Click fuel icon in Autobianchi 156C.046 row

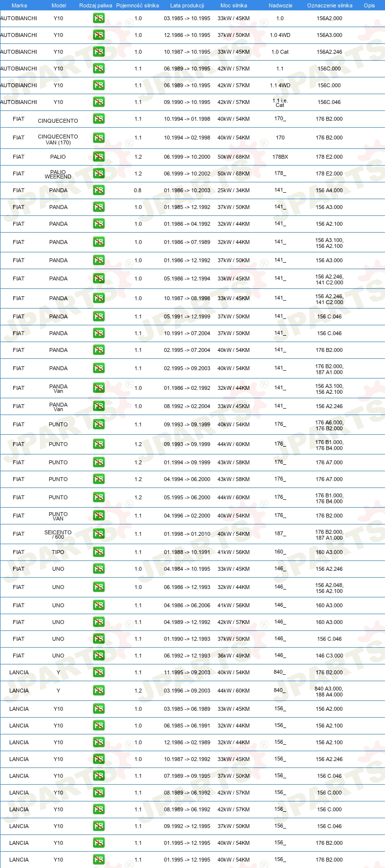point(98,102)
